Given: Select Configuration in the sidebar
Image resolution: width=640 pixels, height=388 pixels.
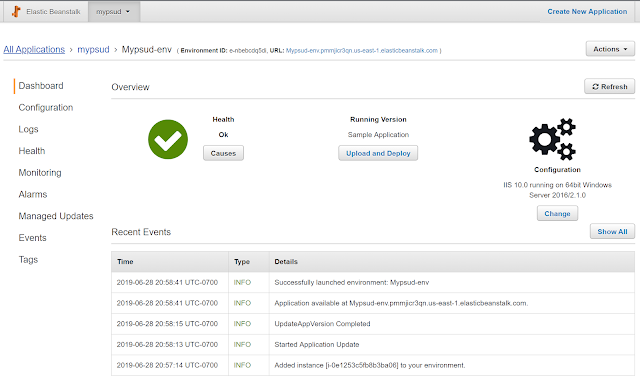Looking at the screenshot, I should [x=46, y=107].
